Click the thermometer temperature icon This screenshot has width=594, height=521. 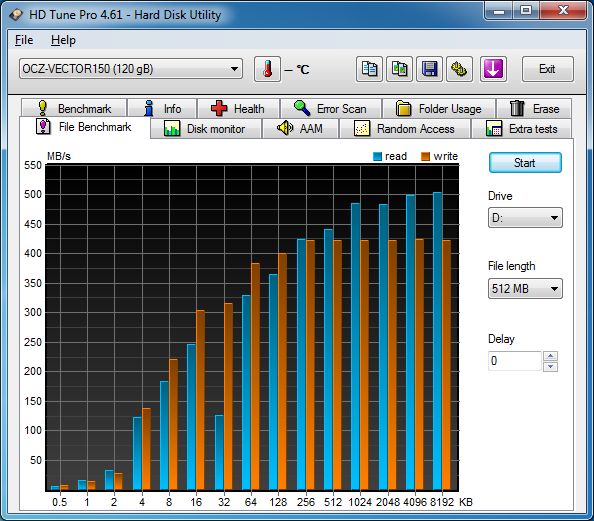coord(267,69)
